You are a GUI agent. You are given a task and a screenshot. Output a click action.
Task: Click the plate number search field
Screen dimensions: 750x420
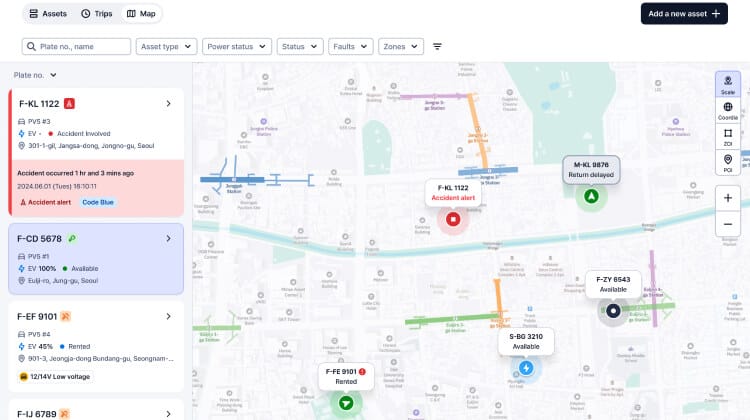point(77,47)
